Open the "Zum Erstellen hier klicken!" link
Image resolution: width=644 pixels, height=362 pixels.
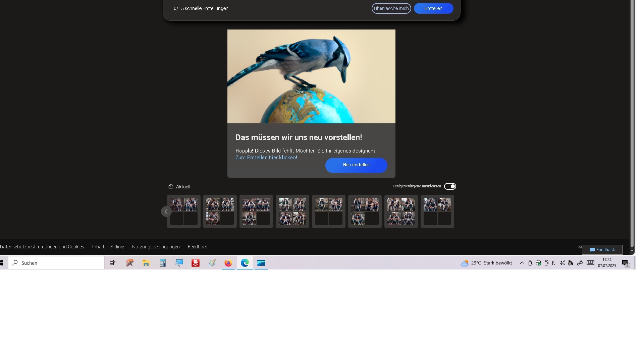pyautogui.click(x=266, y=158)
